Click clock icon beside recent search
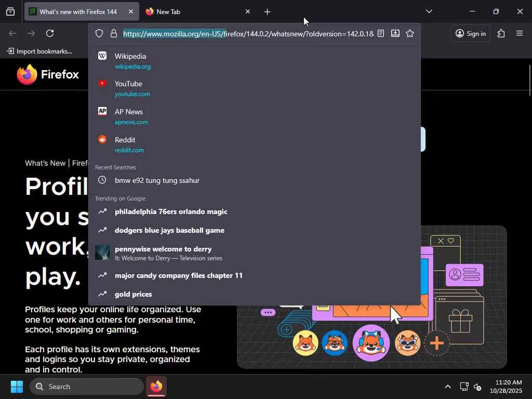This screenshot has height=399, width=532. coord(102,180)
